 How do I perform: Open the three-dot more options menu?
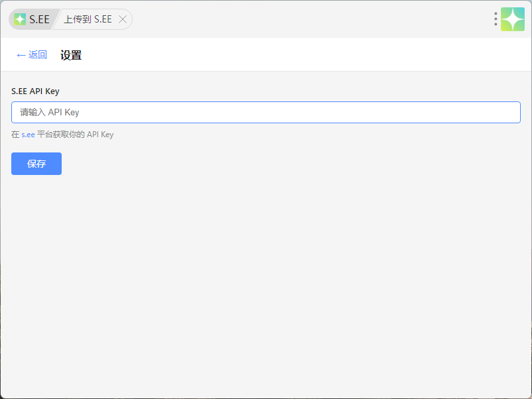pyautogui.click(x=496, y=19)
